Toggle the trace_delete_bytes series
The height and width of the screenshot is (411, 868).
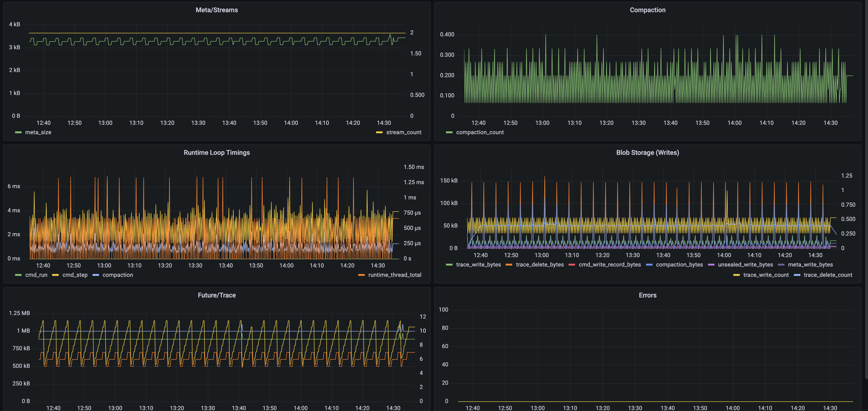coord(540,264)
